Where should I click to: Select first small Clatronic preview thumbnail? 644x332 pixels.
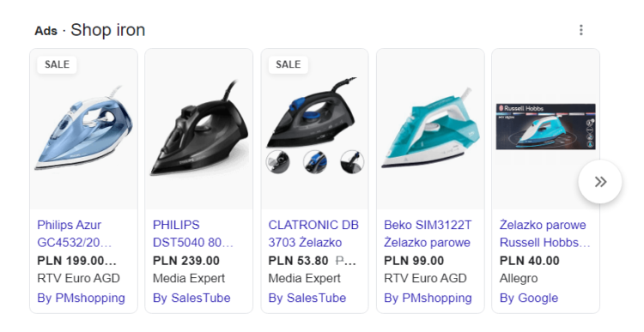click(277, 161)
